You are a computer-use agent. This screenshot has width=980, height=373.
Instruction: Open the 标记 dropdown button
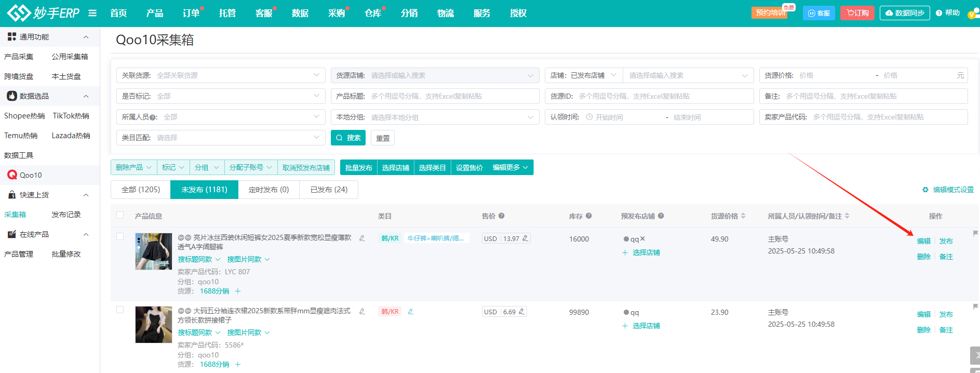[173, 167]
